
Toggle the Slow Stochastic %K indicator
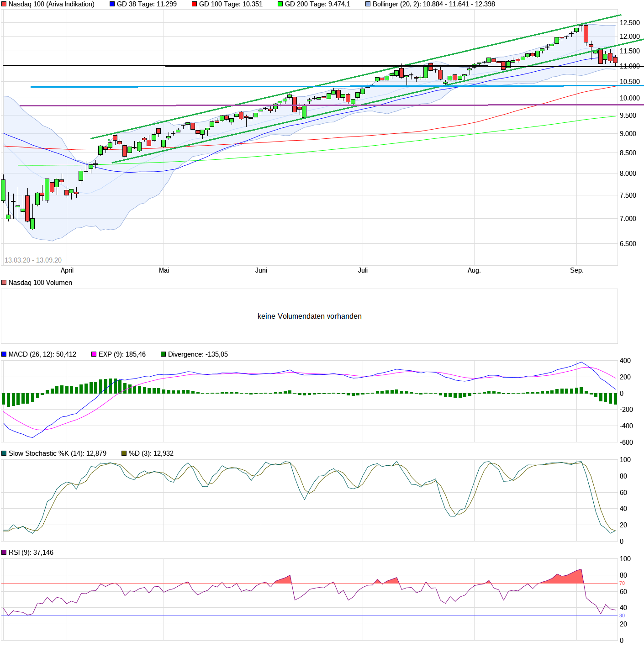pos(5,453)
